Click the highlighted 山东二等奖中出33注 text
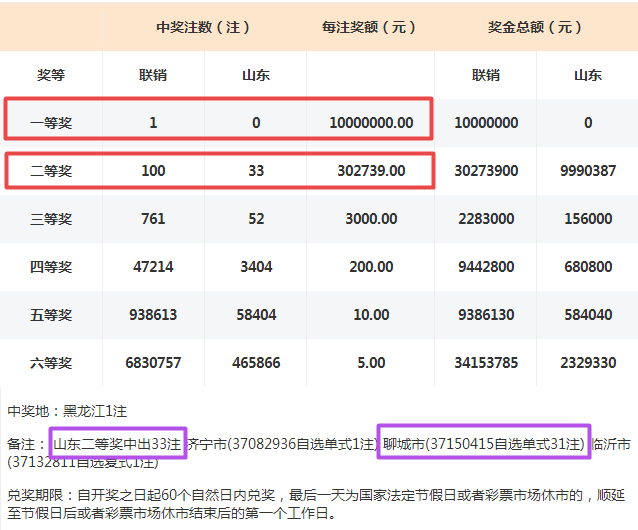This screenshot has height=530, width=638. pyautogui.click(x=117, y=443)
